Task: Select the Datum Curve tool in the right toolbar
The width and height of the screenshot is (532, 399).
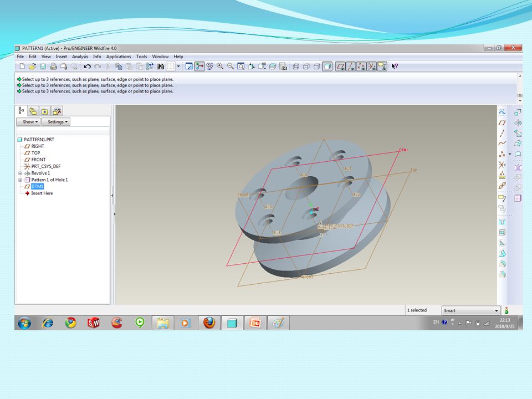Action: tap(502, 144)
